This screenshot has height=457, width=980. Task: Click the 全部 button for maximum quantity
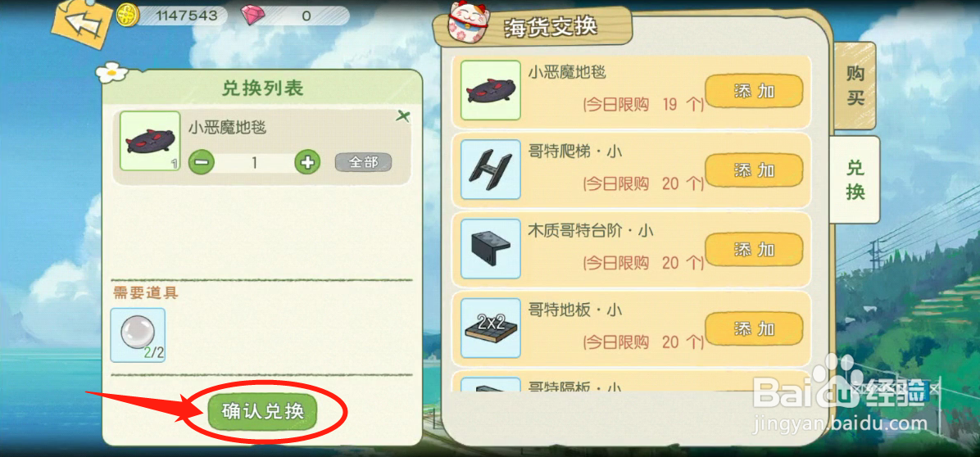click(x=363, y=162)
